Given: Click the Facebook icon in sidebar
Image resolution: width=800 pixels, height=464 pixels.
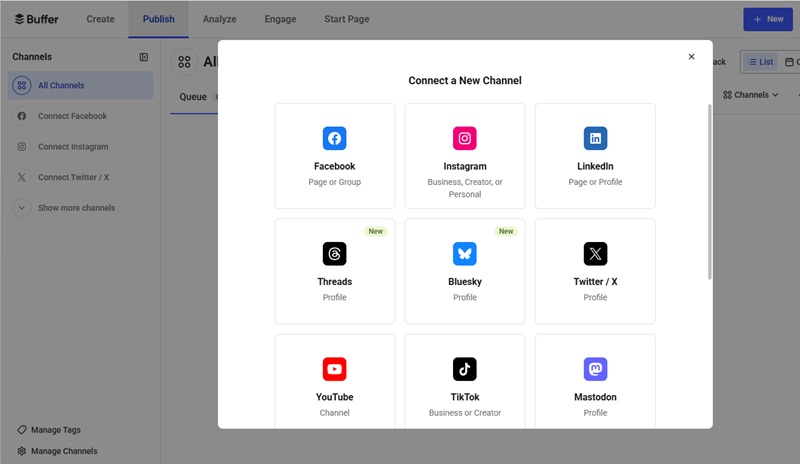Looking at the screenshot, I should click(21, 116).
